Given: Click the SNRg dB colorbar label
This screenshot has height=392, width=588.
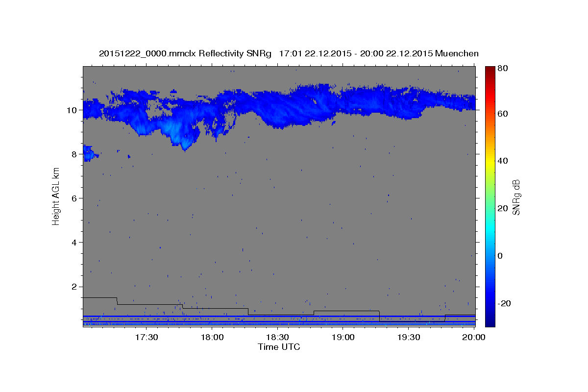Looking at the screenshot, I should (x=515, y=197).
